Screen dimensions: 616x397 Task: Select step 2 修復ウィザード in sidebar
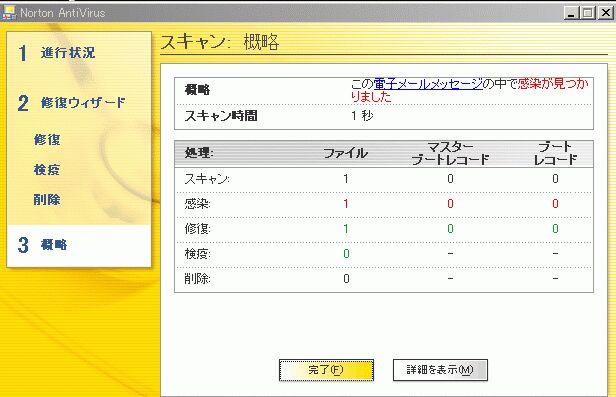[72, 103]
